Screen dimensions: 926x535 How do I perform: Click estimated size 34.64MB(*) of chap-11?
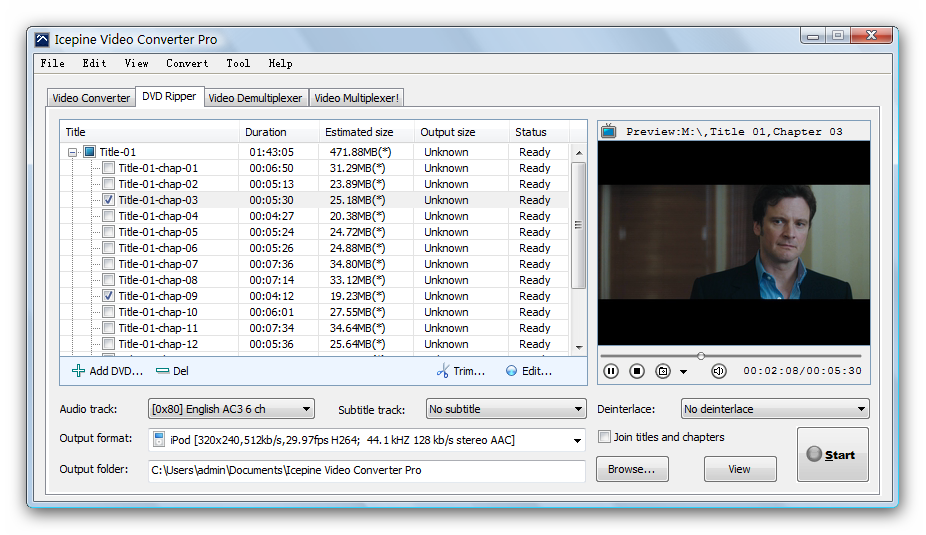[x=357, y=328]
